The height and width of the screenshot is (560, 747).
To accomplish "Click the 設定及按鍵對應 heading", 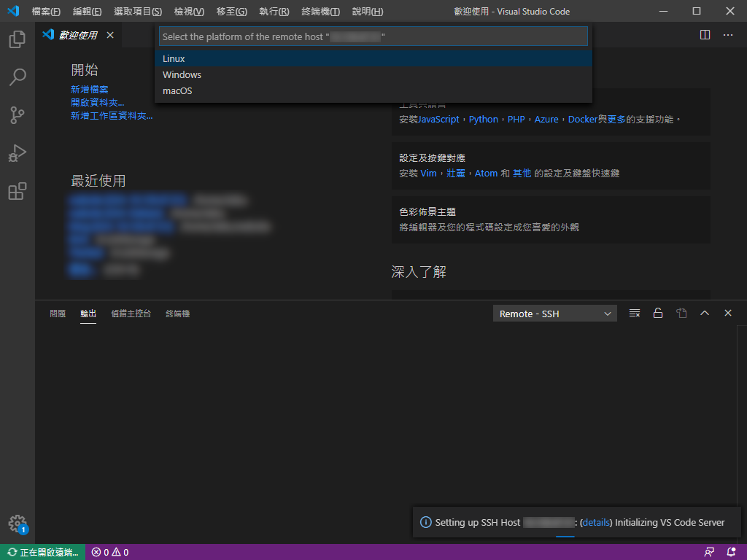I will coord(432,157).
